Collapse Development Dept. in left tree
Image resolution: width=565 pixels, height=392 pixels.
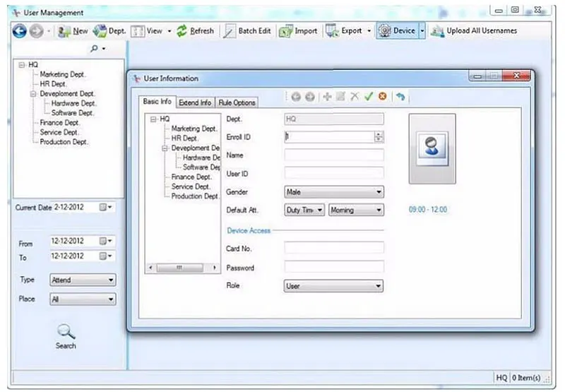click(33, 94)
